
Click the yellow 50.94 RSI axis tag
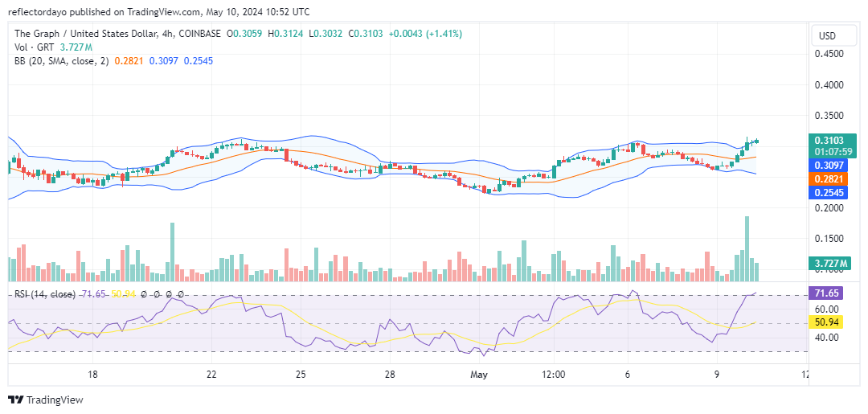828,322
